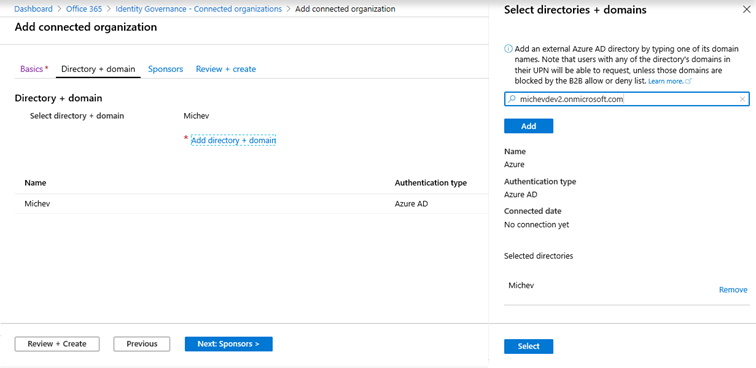
Task: Click the Azure AD cell in Michev row
Action: click(411, 204)
